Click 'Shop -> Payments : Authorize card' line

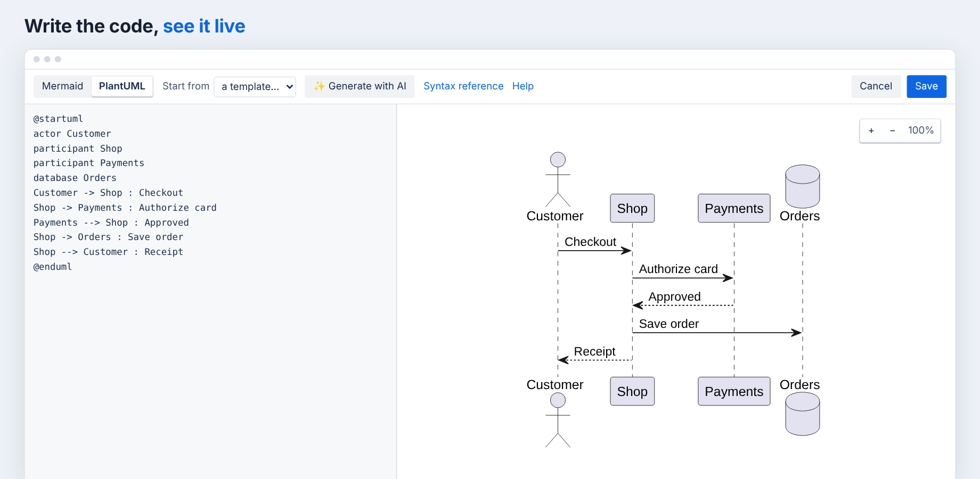point(125,208)
